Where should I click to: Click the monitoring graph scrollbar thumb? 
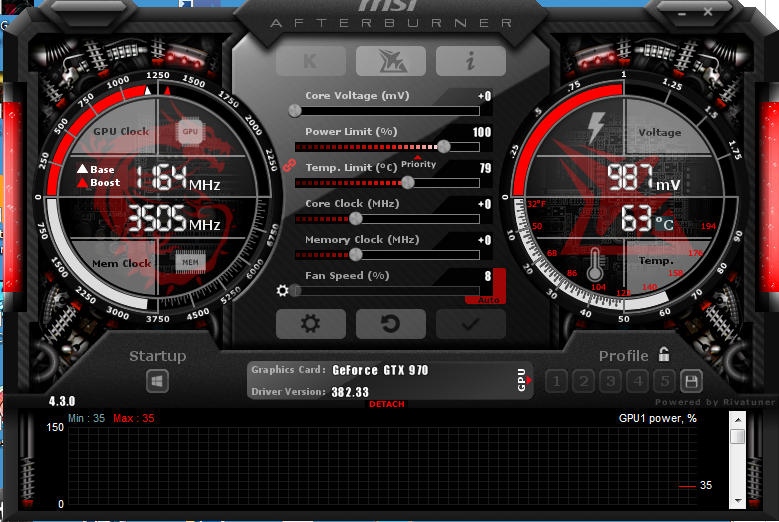click(x=738, y=437)
